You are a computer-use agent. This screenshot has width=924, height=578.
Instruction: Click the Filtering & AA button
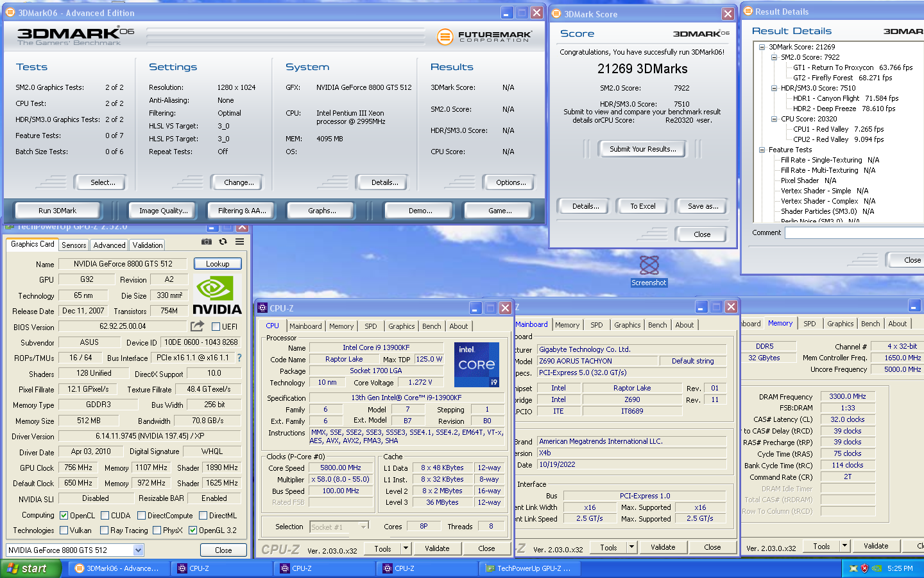click(x=241, y=211)
